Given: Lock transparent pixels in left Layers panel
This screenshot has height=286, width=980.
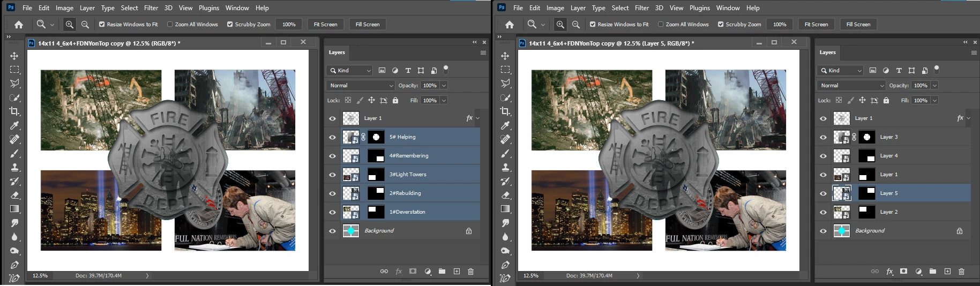Looking at the screenshot, I should [348, 100].
